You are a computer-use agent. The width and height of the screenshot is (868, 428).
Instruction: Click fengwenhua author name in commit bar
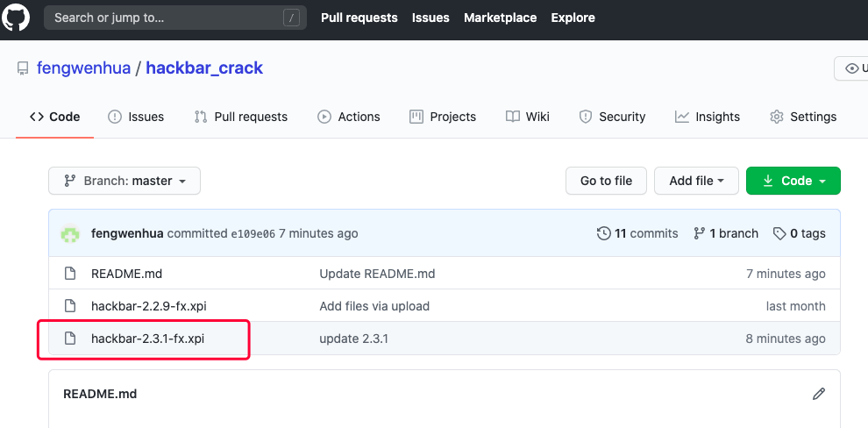tap(127, 233)
